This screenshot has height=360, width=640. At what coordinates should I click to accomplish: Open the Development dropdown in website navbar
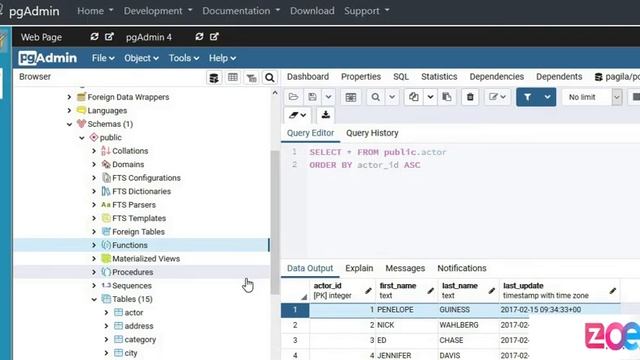click(158, 11)
